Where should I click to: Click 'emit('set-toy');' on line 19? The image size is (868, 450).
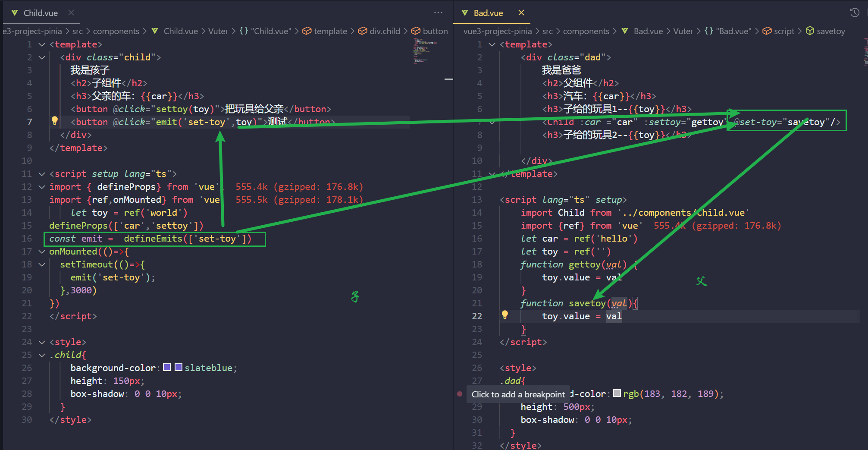(x=113, y=277)
